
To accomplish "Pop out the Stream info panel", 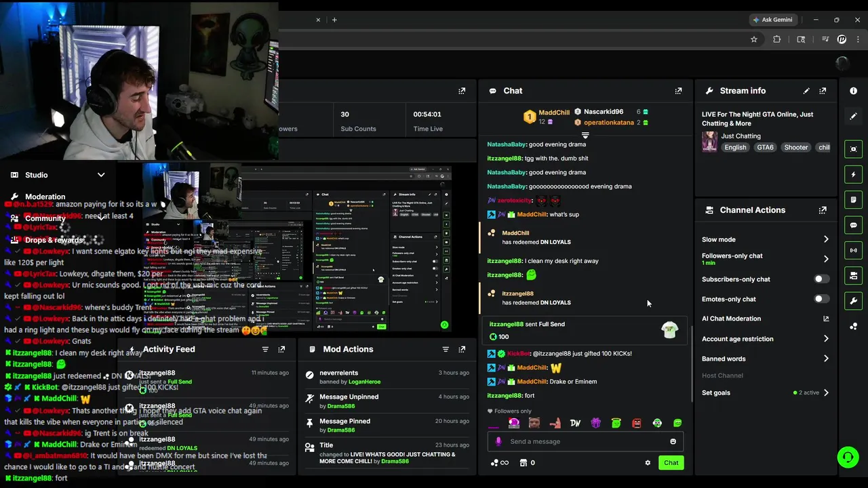I will point(823,91).
